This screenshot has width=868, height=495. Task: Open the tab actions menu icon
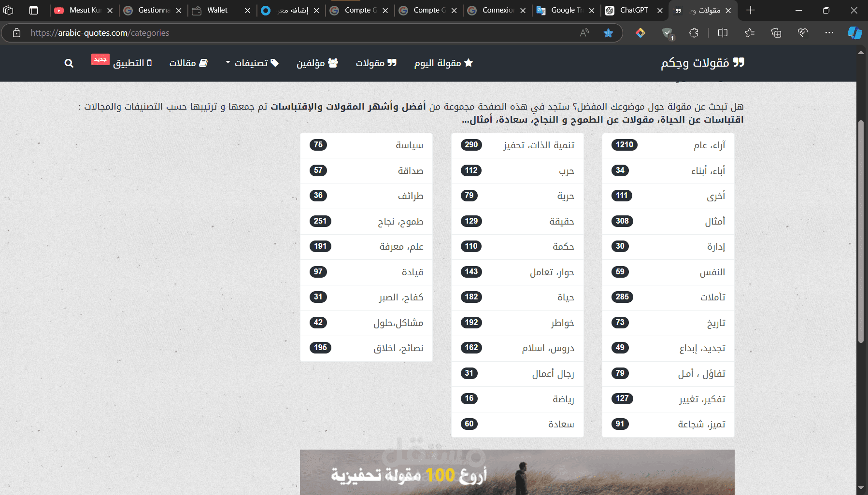(33, 10)
